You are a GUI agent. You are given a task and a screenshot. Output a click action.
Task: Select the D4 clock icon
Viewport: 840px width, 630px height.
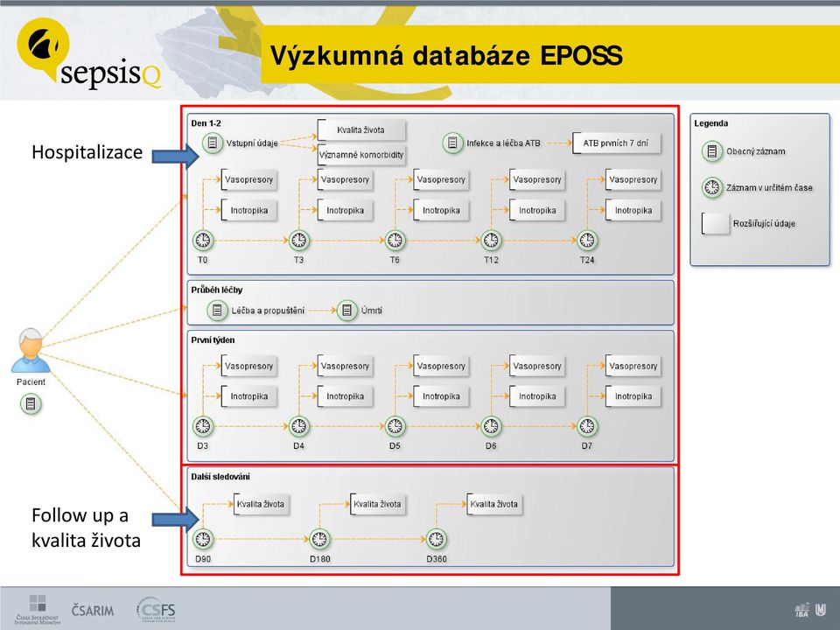point(299,426)
